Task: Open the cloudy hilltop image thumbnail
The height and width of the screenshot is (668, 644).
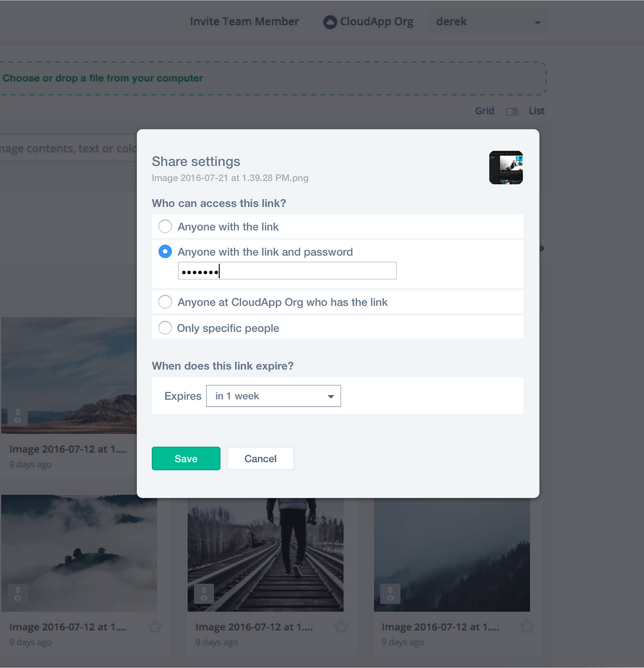Action: [x=79, y=553]
